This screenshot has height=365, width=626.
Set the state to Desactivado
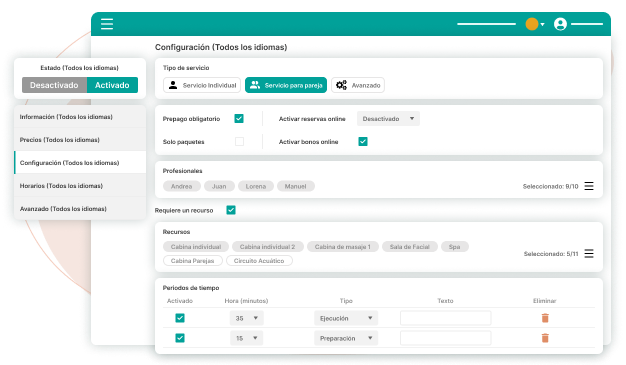[54, 85]
